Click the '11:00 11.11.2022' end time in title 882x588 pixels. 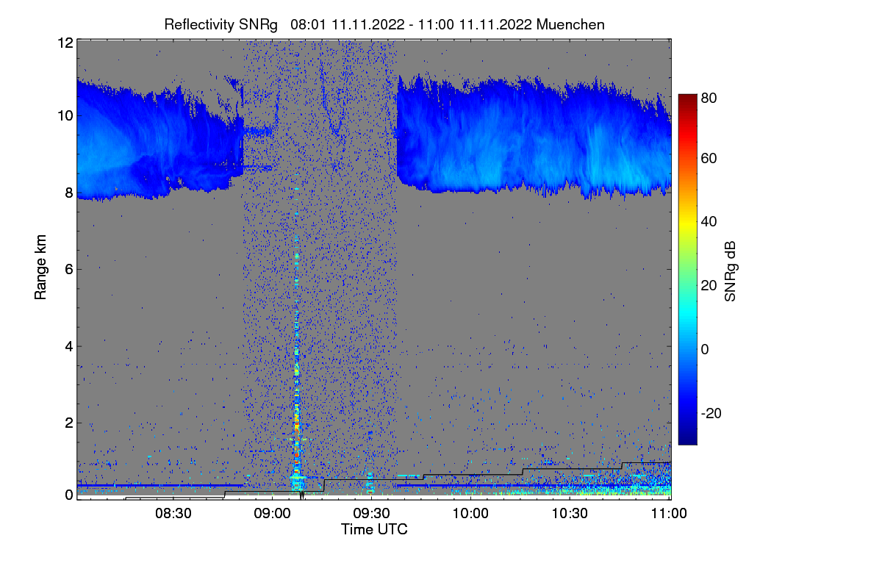point(475,24)
